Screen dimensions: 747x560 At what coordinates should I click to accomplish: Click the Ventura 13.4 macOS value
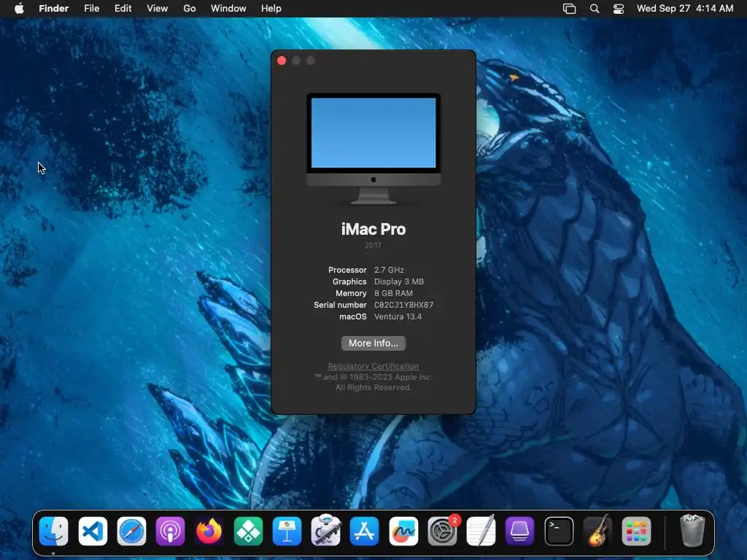coord(398,316)
